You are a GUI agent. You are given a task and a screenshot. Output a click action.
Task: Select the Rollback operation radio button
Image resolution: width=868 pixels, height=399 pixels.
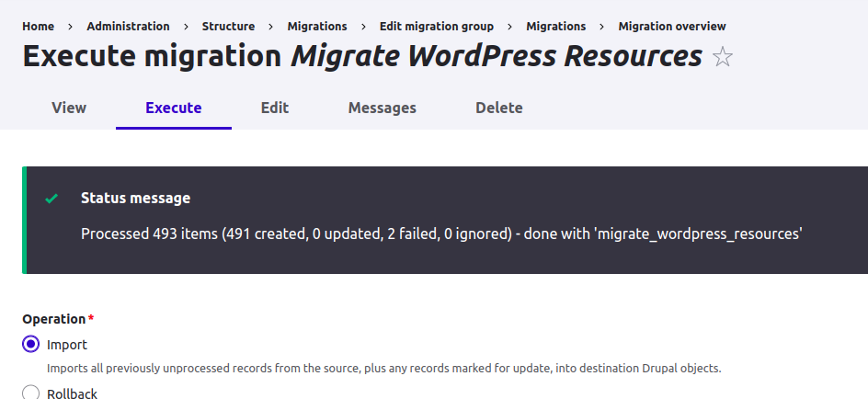tap(31, 393)
